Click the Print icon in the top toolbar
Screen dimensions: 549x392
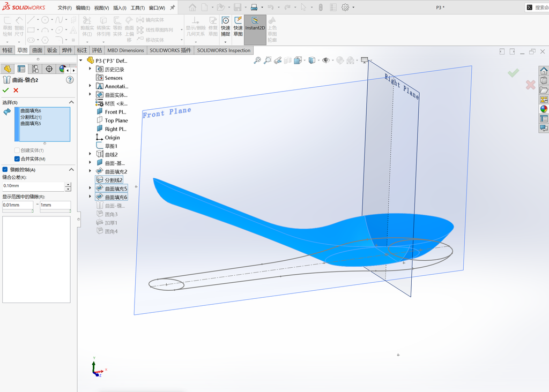(x=254, y=7)
